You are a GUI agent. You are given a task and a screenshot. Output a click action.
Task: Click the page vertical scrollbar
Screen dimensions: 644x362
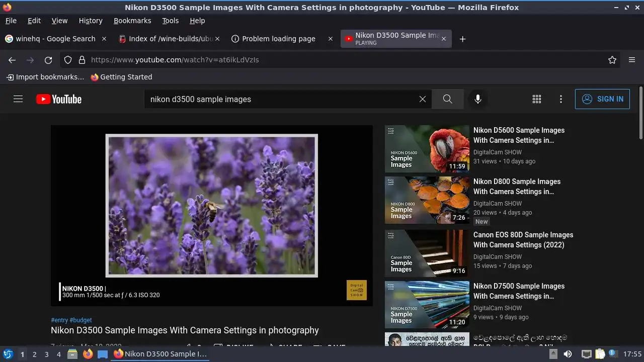tap(640, 113)
